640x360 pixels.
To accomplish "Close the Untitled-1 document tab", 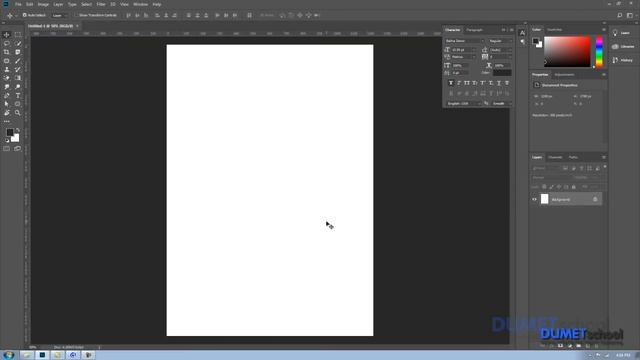I will (x=77, y=26).
